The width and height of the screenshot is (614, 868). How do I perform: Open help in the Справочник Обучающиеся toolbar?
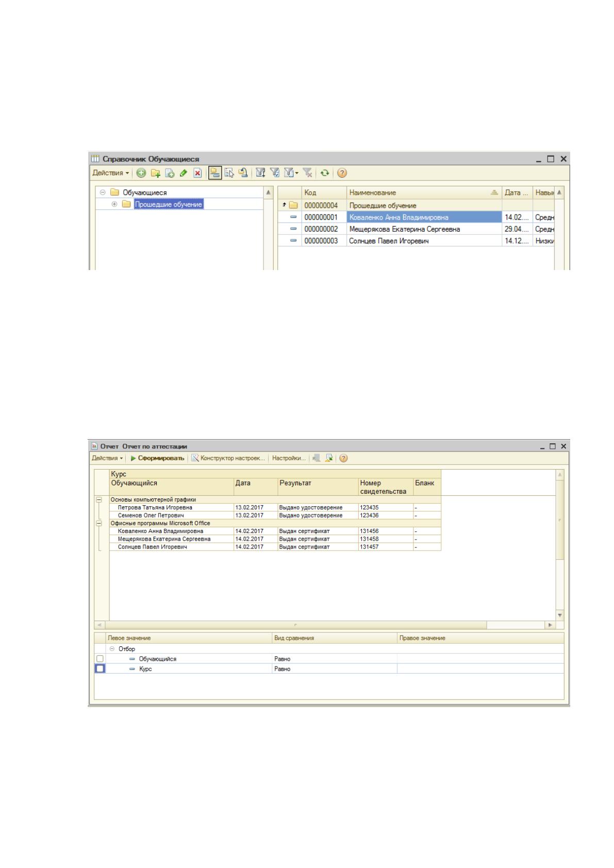(x=342, y=173)
